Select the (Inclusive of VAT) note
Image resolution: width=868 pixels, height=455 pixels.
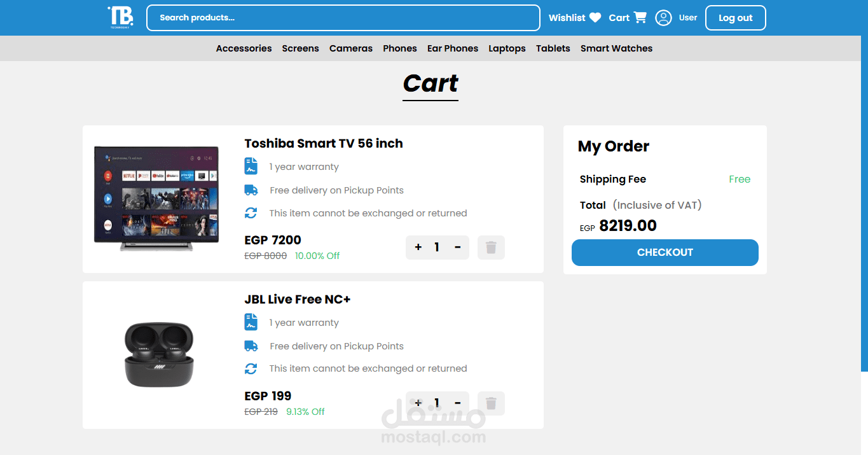tap(658, 205)
